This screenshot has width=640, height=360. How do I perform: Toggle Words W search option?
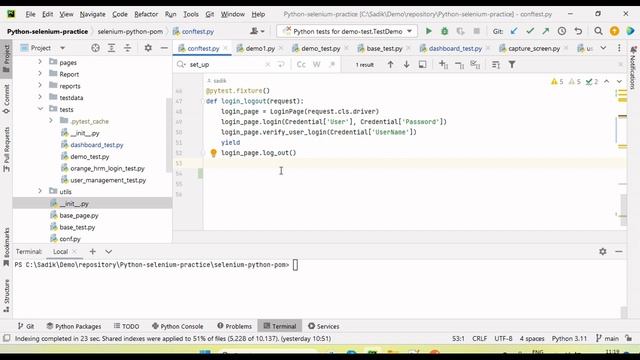coord(316,64)
